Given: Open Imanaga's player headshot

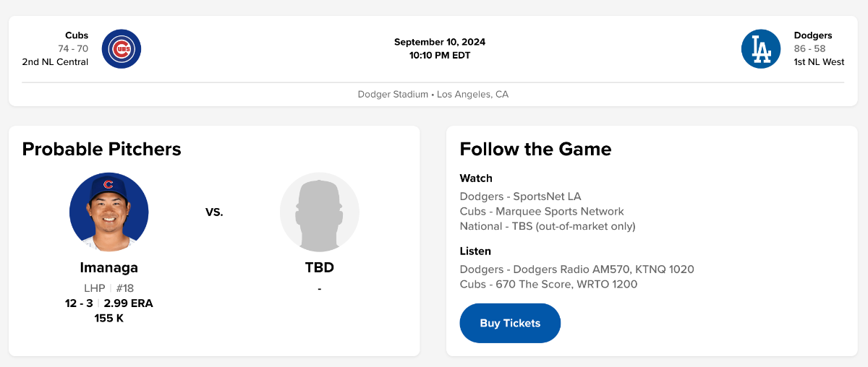Looking at the screenshot, I should click(109, 212).
